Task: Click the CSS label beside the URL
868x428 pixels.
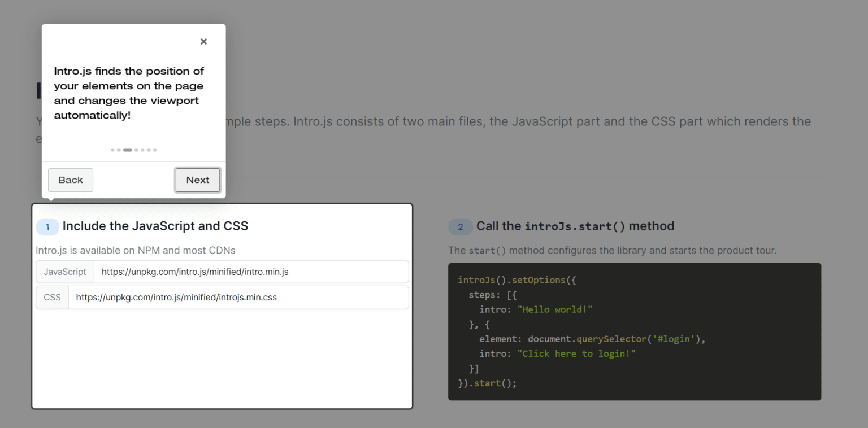Action: pyautogui.click(x=52, y=297)
